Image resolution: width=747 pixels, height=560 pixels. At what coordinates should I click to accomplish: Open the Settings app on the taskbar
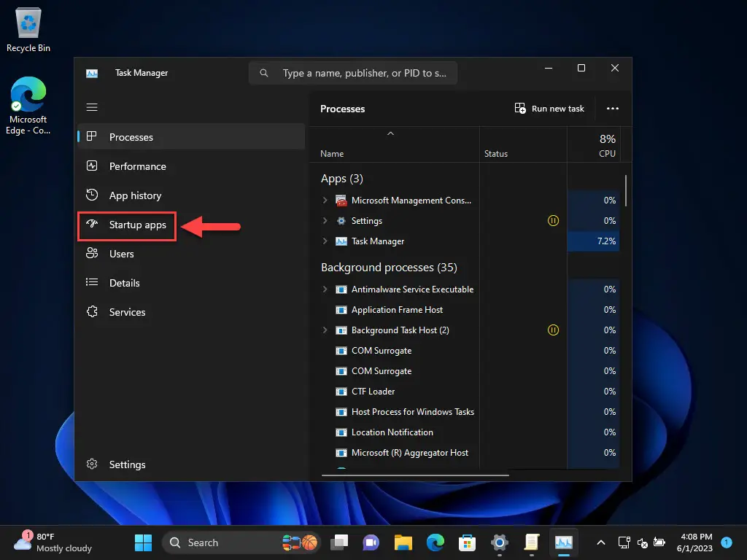tap(499, 542)
